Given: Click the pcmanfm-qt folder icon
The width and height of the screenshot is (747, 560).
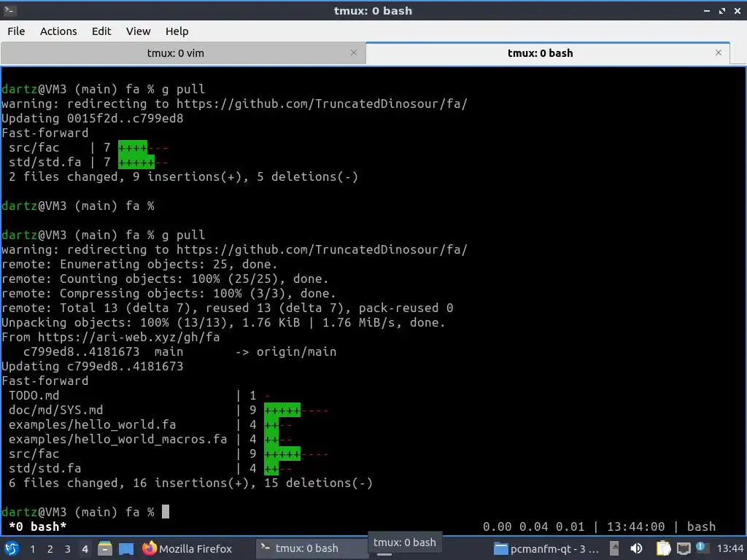Looking at the screenshot, I should click(500, 549).
